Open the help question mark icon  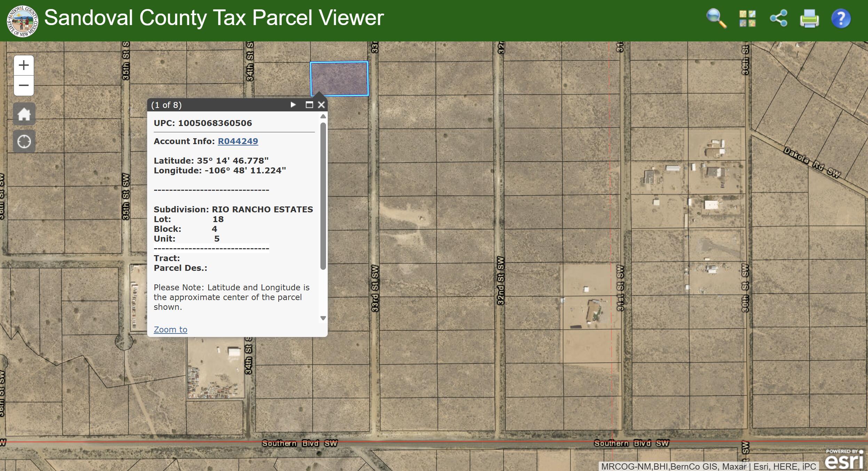pos(841,18)
